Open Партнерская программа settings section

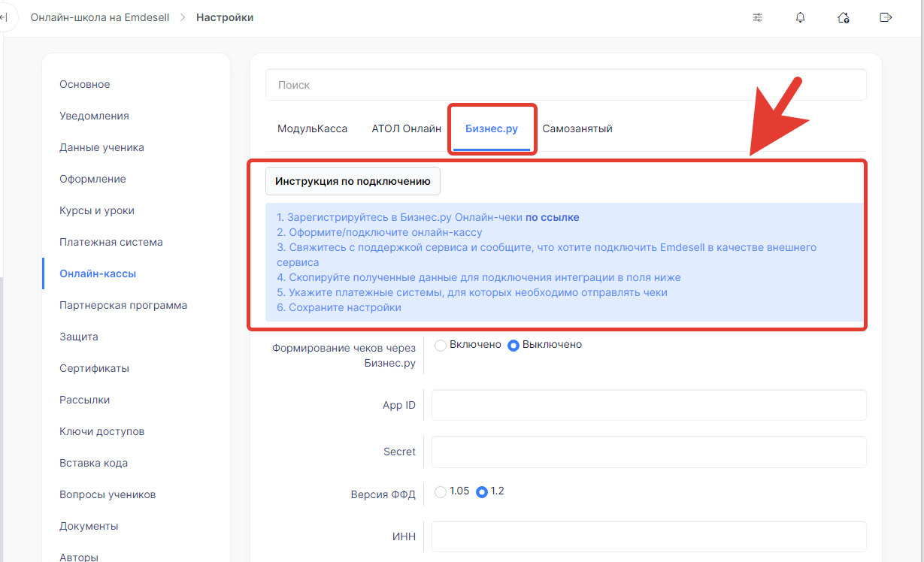(123, 305)
